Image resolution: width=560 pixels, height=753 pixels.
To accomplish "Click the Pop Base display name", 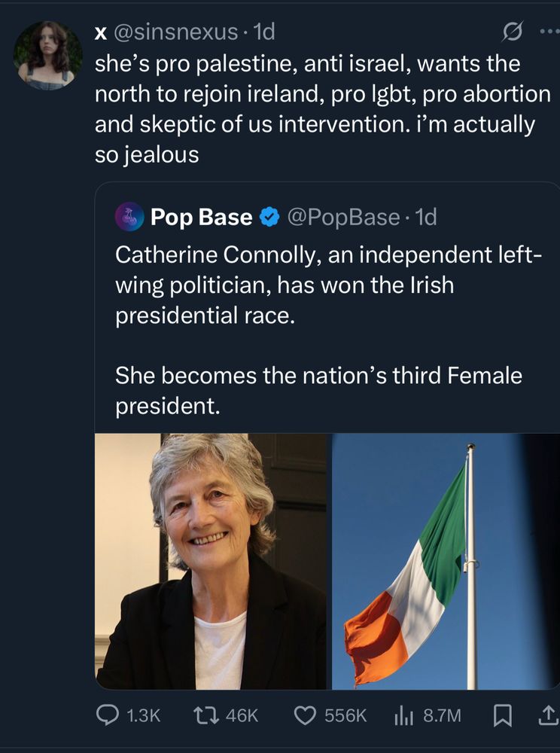I will pos(201,218).
